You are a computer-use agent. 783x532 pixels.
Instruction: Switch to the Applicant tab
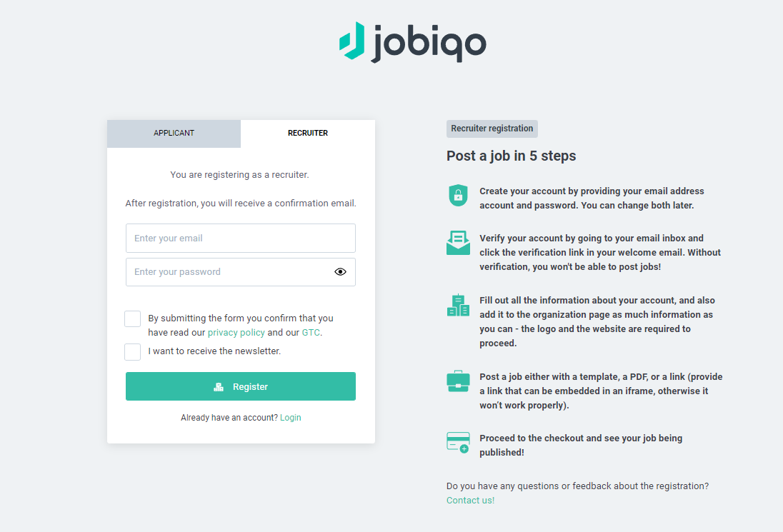(174, 134)
